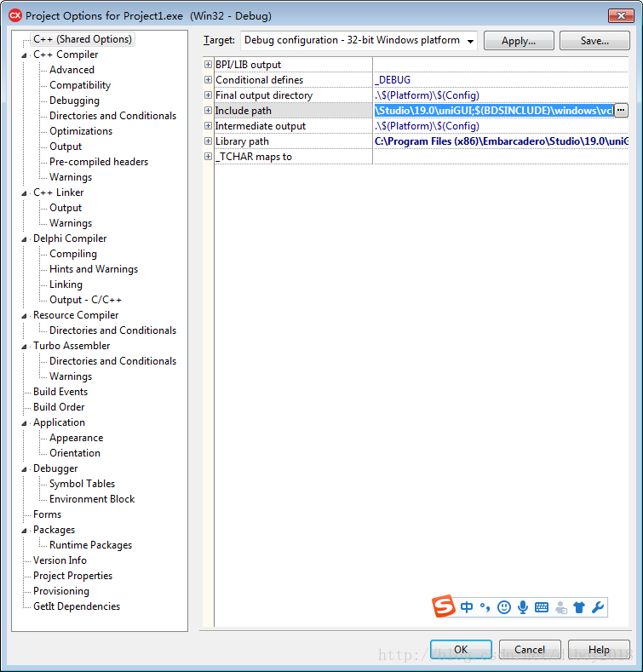Open soft keyboard from IME bar
The image size is (643, 672).
[542, 607]
